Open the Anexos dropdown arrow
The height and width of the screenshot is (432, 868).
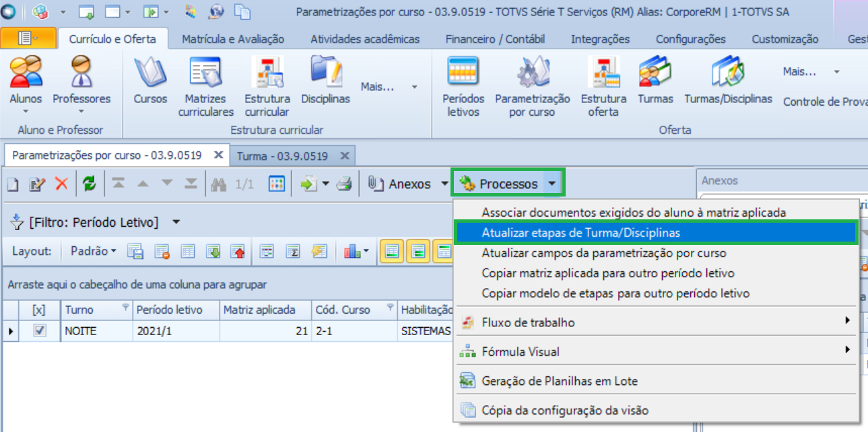coord(444,184)
